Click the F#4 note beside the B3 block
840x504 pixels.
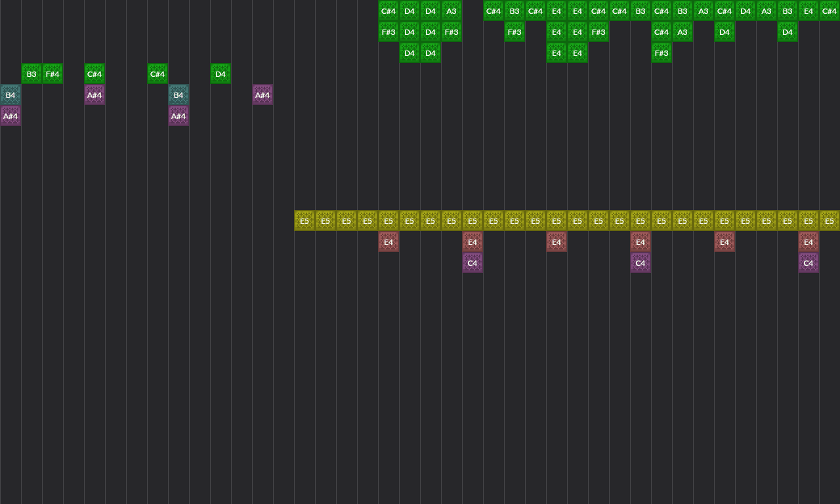pos(52,73)
